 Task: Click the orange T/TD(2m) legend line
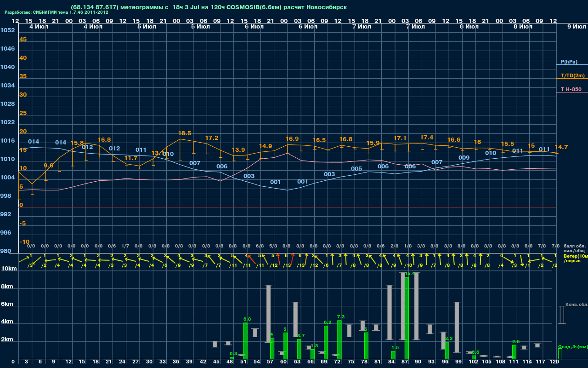[x=572, y=79]
